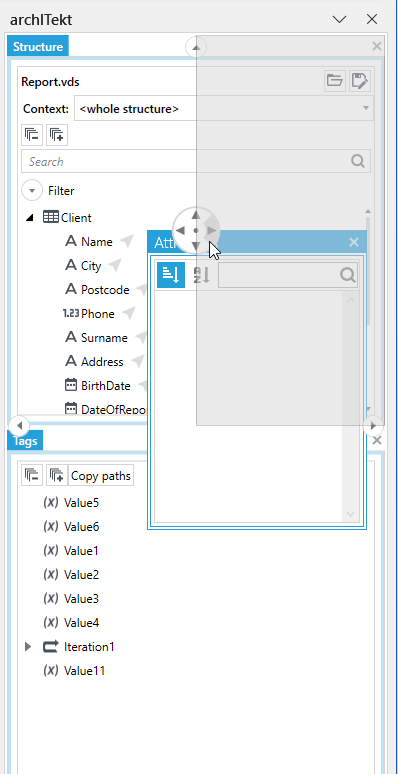The width and height of the screenshot is (398, 774).
Task: Click the top dock arrow indicator
Action: [x=196, y=47]
